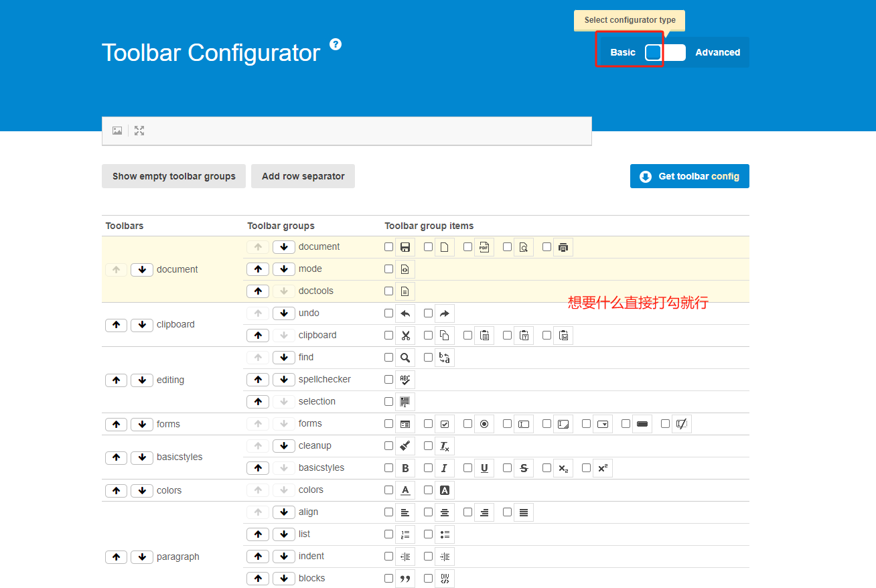
Task: Select the Save icon
Action: tap(405, 246)
